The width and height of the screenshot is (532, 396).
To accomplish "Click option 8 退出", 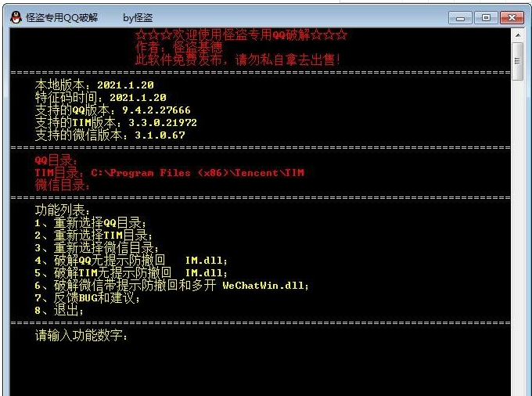I will (x=59, y=311).
